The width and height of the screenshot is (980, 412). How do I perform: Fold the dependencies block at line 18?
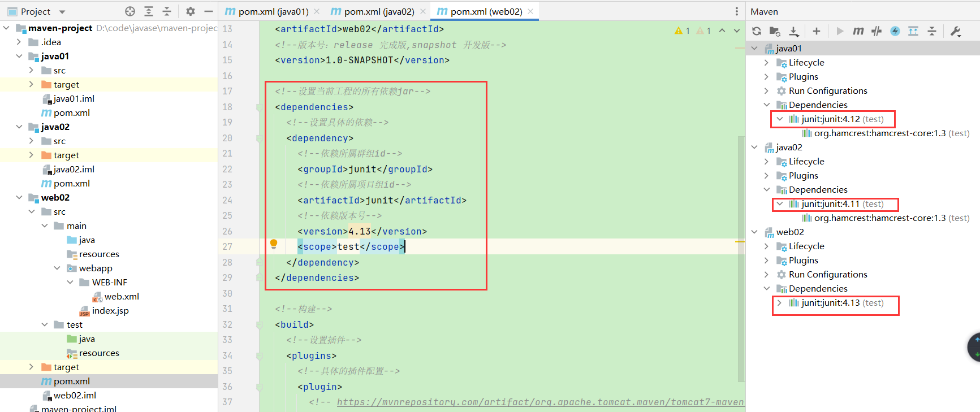(259, 107)
